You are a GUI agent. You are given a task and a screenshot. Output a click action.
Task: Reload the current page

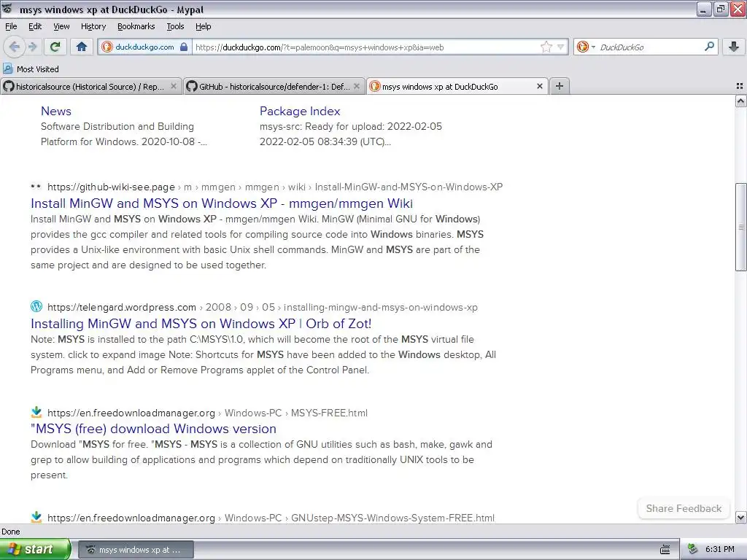pos(55,47)
